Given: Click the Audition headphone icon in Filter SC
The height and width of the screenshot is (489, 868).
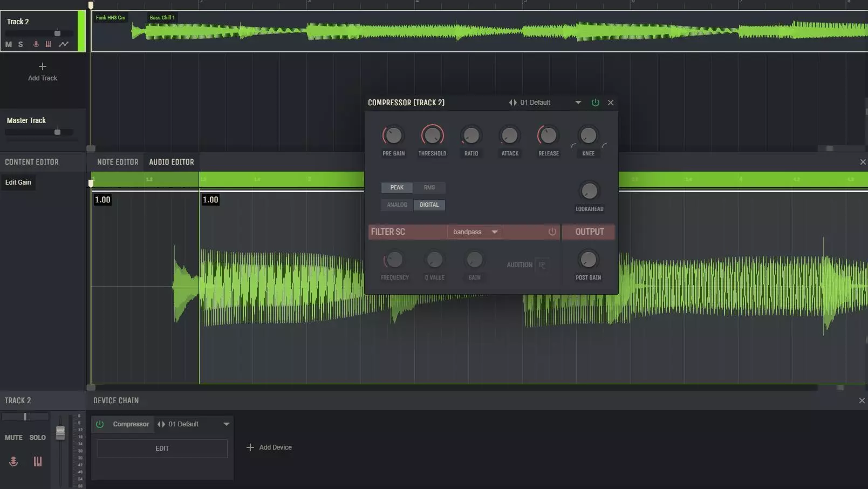Looking at the screenshot, I should [x=542, y=265].
